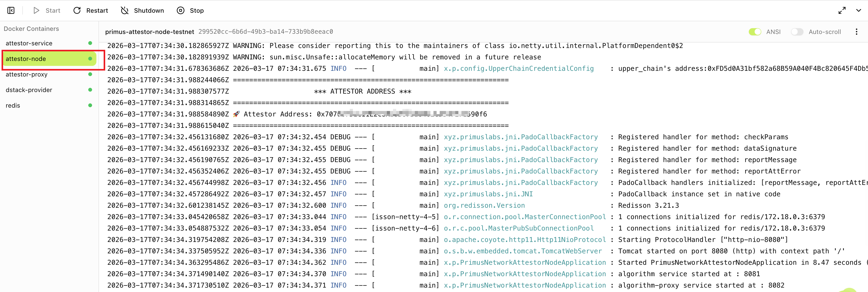Click the '*** ATTESTOR ADDRESS ***' log line
Screen dimensions: 868x292
pyautogui.click(x=362, y=91)
